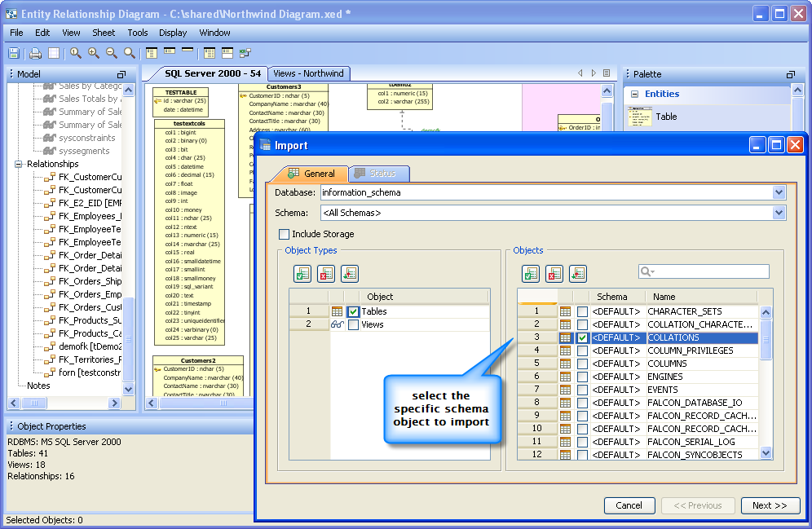
Task: Check the CHARACTER_SETS checkbox
Action: point(582,311)
